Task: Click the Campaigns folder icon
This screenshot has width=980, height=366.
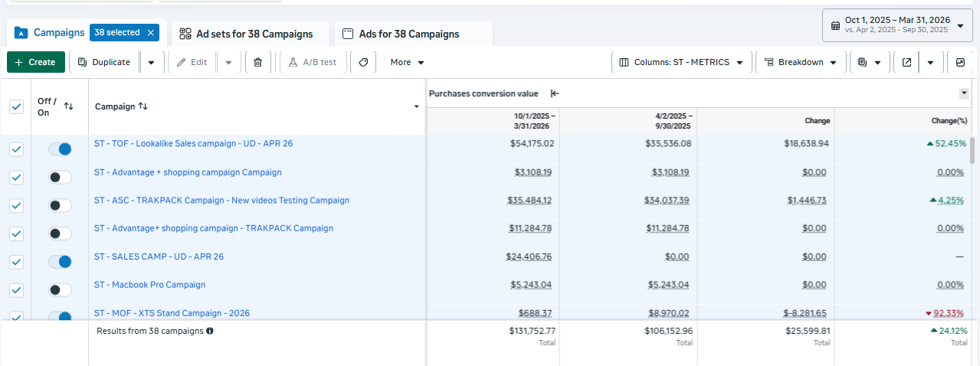Action: 21,33
